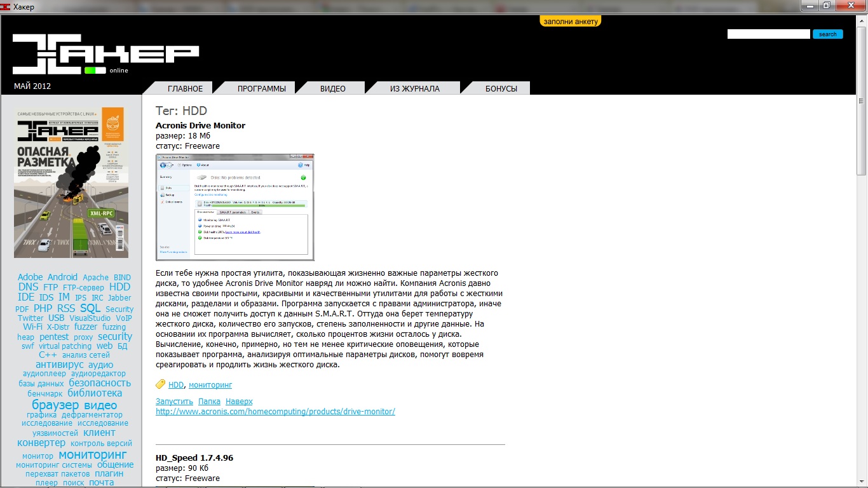Click the 'Тег: HDD' heading
868x488 pixels.
[x=181, y=111]
